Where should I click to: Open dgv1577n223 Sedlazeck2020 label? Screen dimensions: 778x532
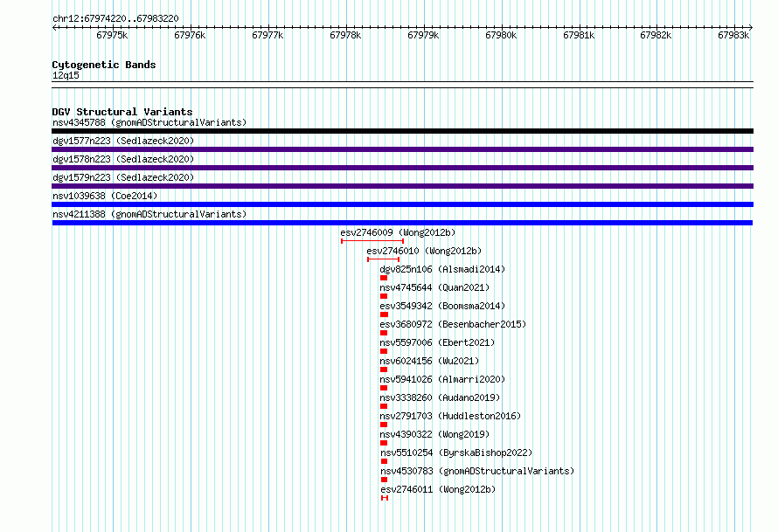click(x=123, y=141)
